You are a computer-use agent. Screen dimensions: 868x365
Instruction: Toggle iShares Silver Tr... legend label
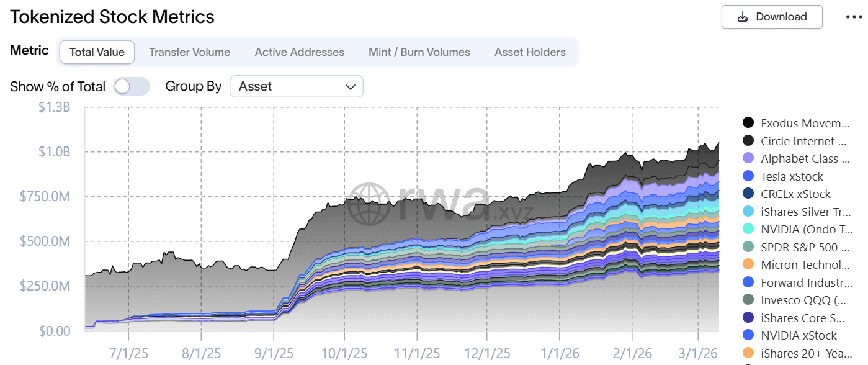click(806, 212)
